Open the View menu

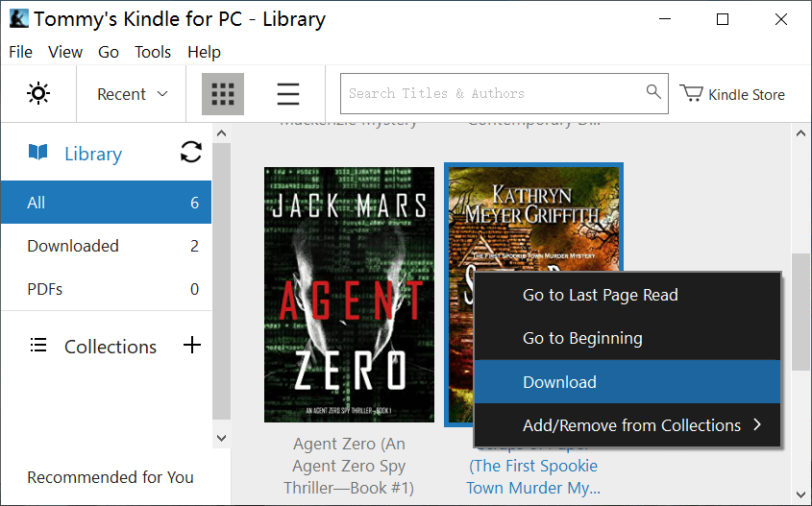click(65, 52)
